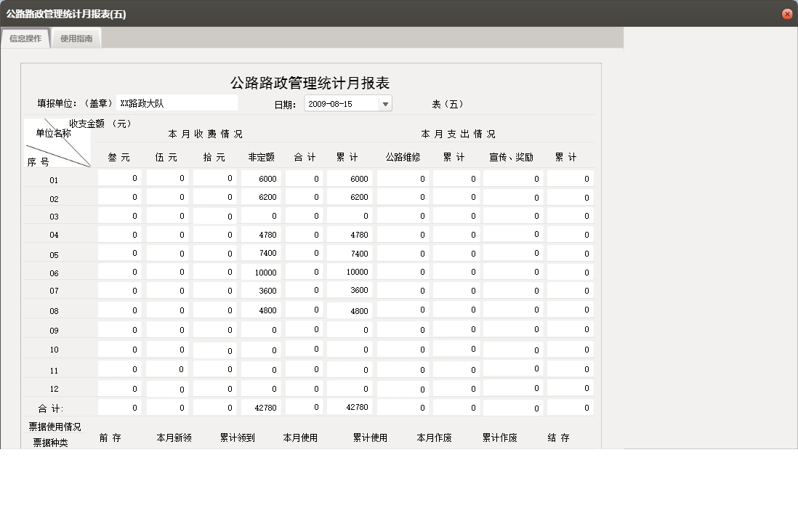Image resolution: width=798 pixels, height=532 pixels.
Task: Click the 宣传、奖励 cell in row 10
Action: [512, 350]
